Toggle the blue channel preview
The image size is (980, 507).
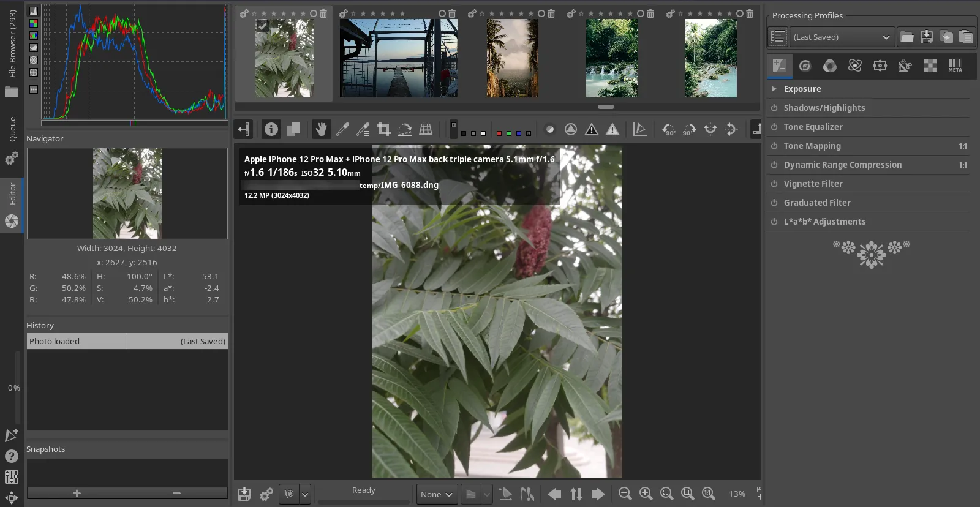519,133
